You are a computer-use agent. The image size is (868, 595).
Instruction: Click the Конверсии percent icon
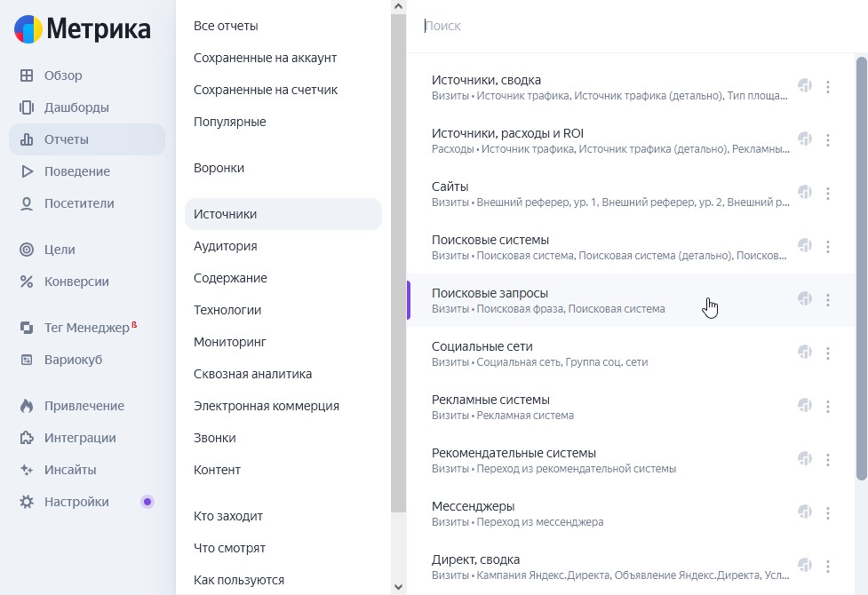[27, 282]
